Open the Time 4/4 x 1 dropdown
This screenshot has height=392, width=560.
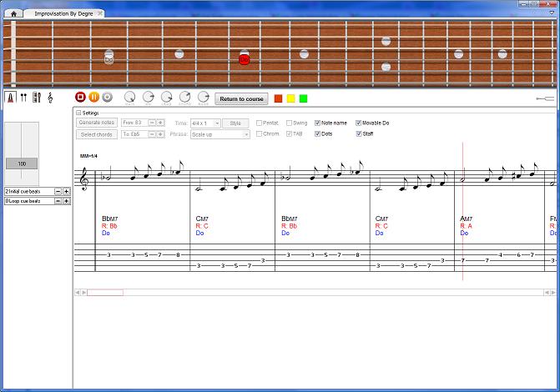tap(204, 123)
